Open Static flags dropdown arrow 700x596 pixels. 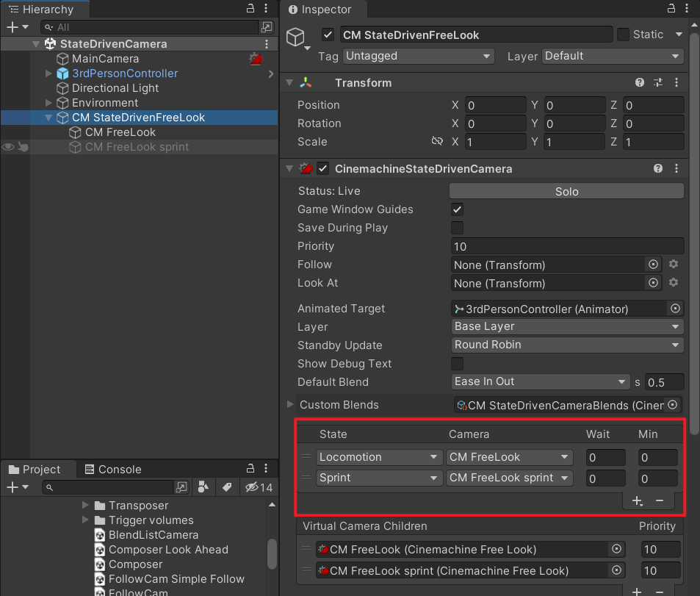679,35
